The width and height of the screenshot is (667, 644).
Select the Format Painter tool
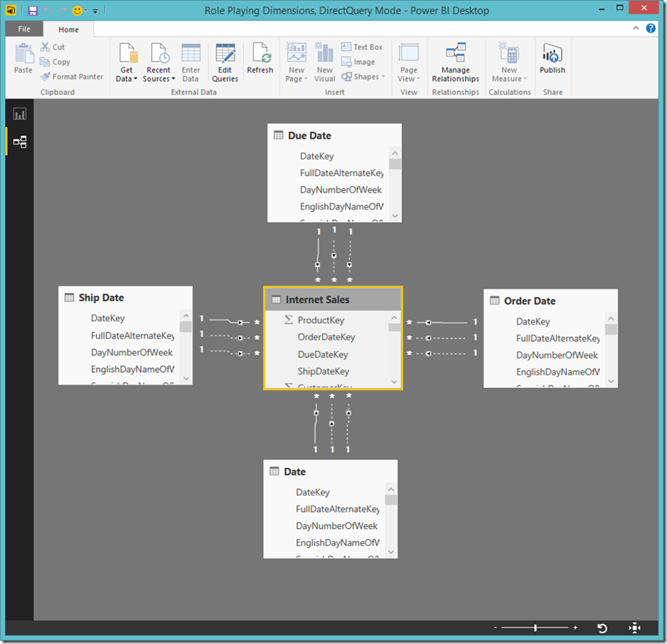pyautogui.click(x=72, y=77)
